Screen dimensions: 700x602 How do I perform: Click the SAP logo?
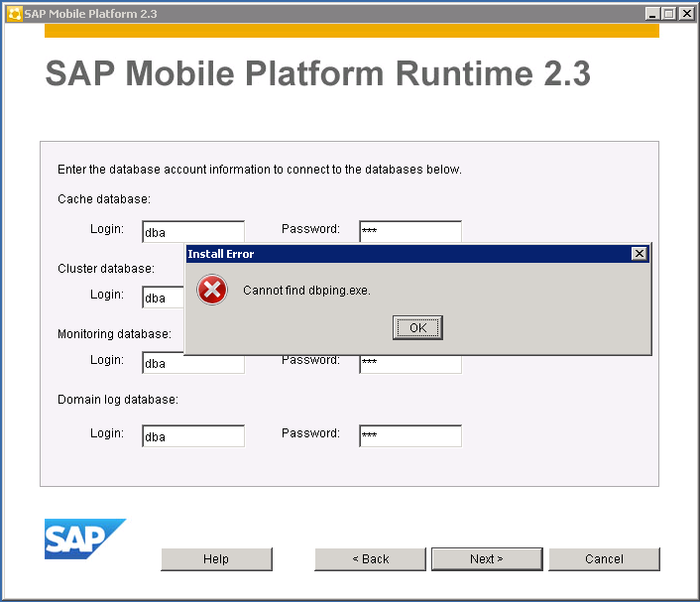click(x=85, y=539)
